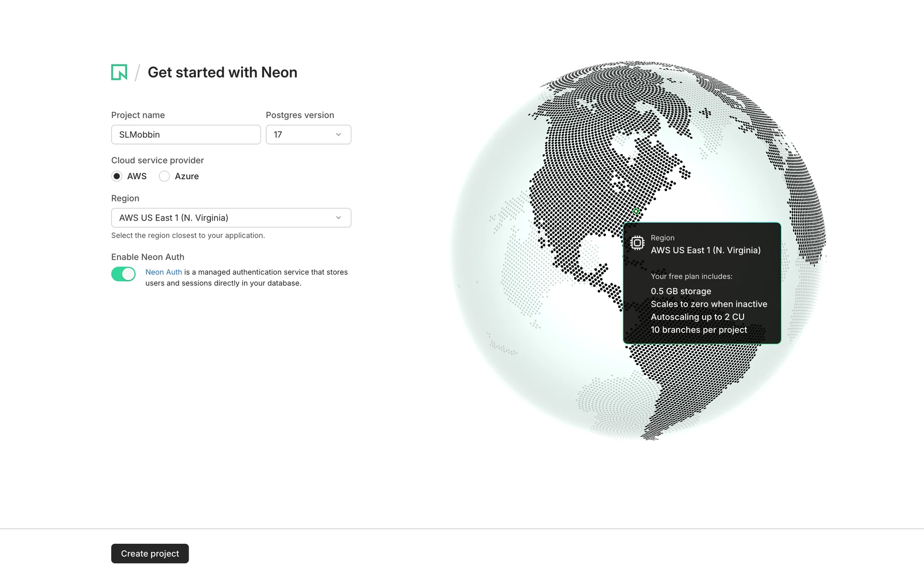This screenshot has width=924, height=578.
Task: Click the Neon logo icon
Action: tap(119, 72)
